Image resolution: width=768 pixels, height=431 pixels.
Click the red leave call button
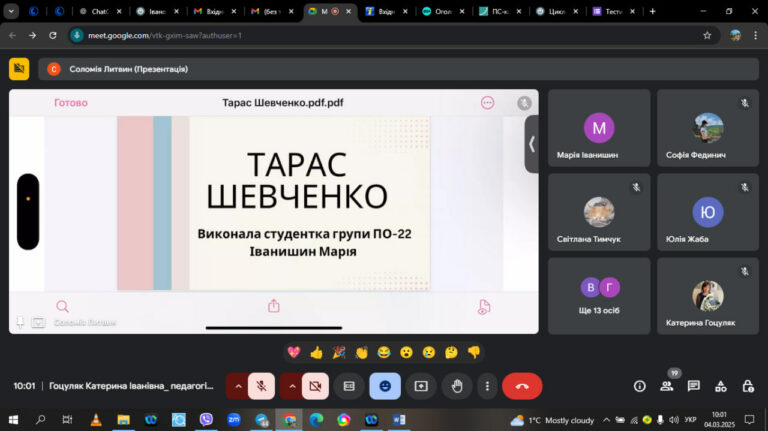(x=522, y=386)
